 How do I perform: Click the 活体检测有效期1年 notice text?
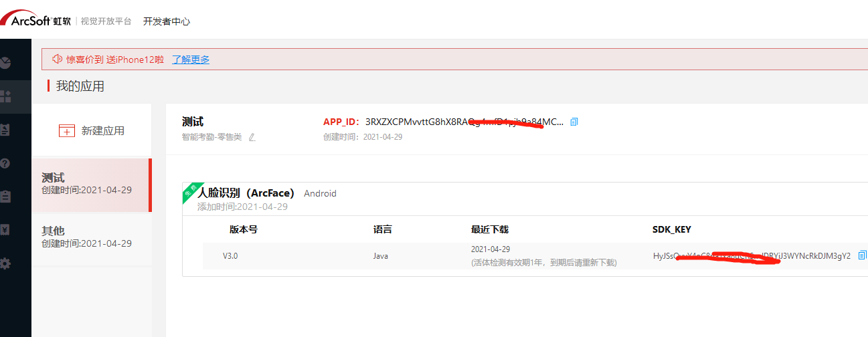coord(543,263)
